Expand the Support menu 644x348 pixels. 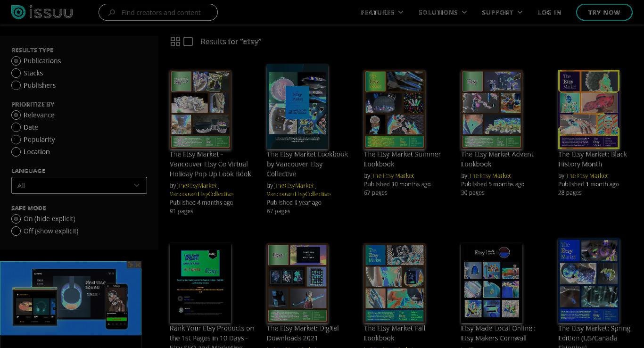tap(502, 12)
